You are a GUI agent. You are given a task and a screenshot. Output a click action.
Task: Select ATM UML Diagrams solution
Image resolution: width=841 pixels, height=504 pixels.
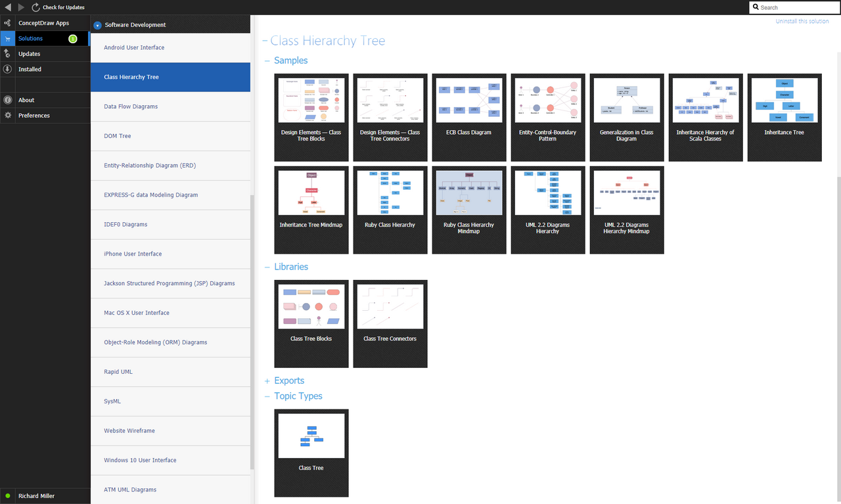pyautogui.click(x=170, y=490)
